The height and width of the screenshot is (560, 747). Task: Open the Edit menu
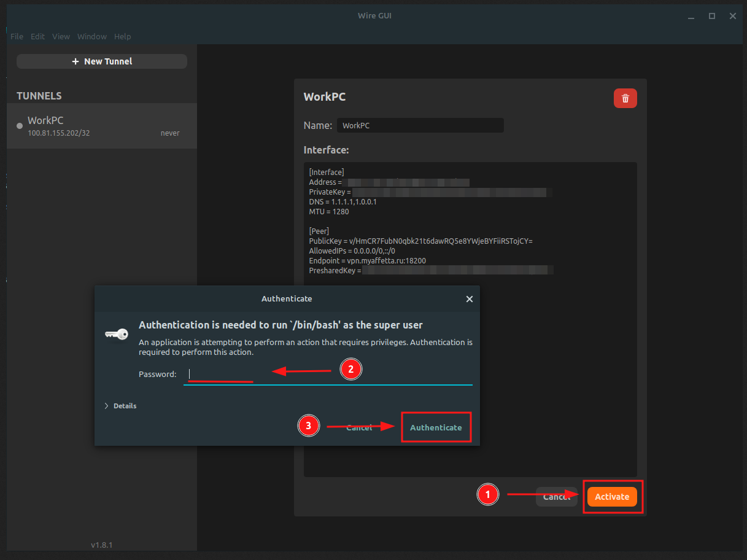37,36
